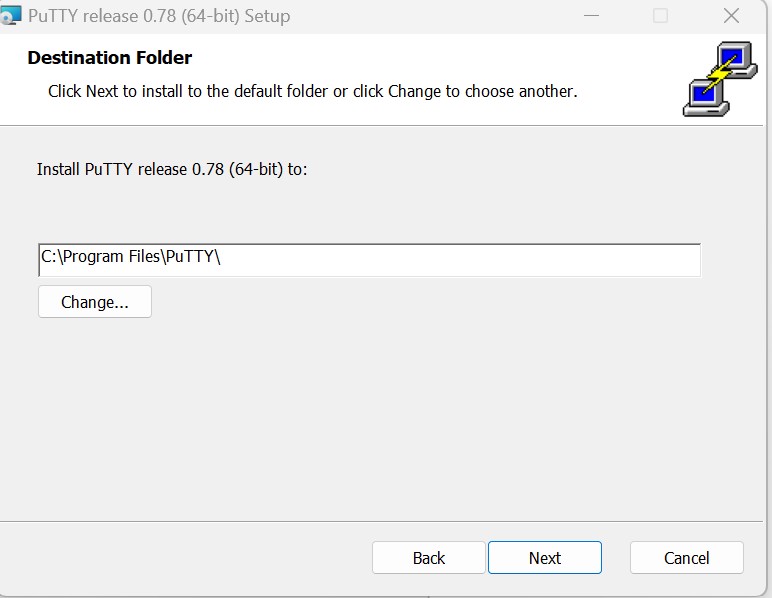Image resolution: width=772 pixels, height=598 pixels.
Task: Click the greyed-out maximize box
Action: (x=660, y=16)
